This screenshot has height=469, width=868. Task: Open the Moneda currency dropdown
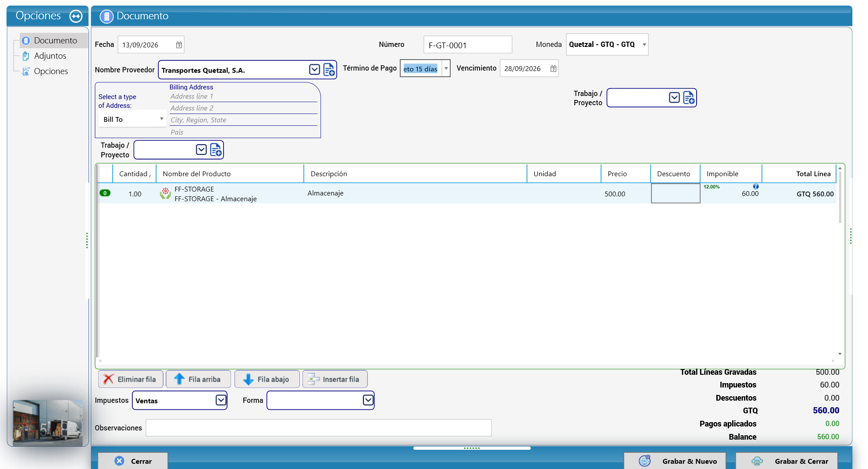coord(644,45)
